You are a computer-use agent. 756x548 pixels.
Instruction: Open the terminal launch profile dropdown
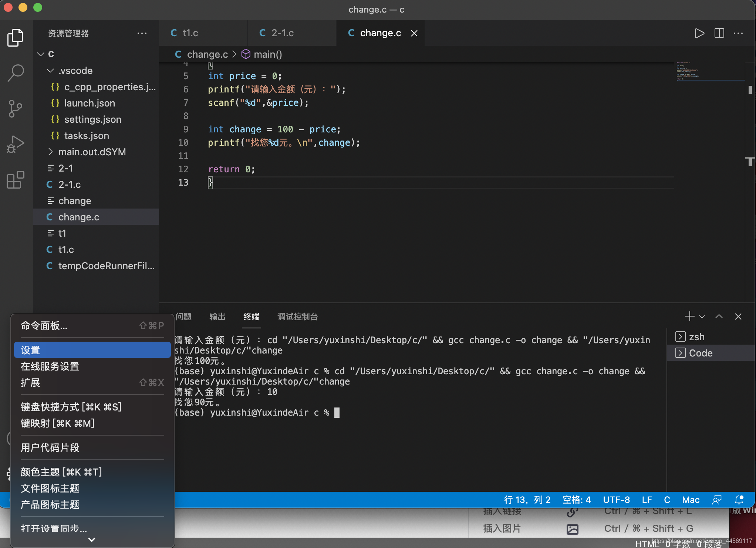(x=702, y=317)
